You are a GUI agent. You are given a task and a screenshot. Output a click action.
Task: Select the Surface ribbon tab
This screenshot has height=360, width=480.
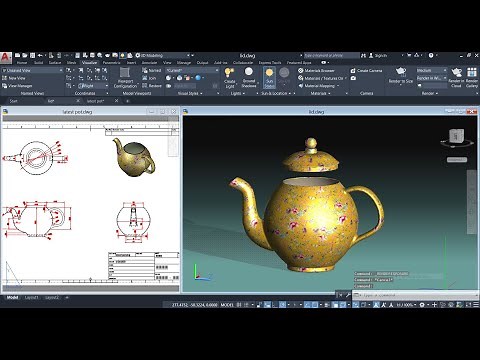(x=55, y=63)
